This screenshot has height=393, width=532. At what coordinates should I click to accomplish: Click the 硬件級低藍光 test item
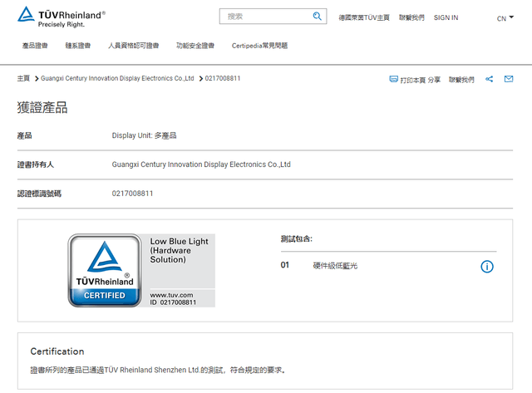coord(335,266)
